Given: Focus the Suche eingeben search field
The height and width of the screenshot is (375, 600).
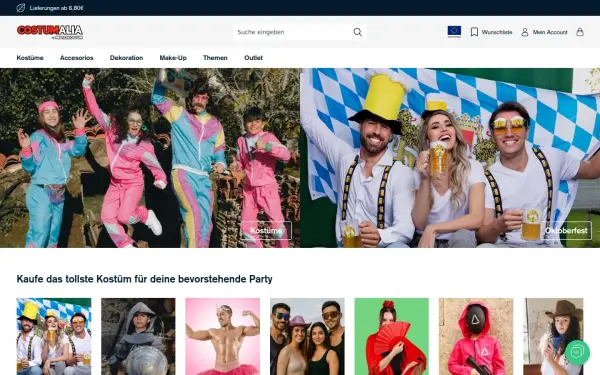Looking at the screenshot, I should pos(293,32).
